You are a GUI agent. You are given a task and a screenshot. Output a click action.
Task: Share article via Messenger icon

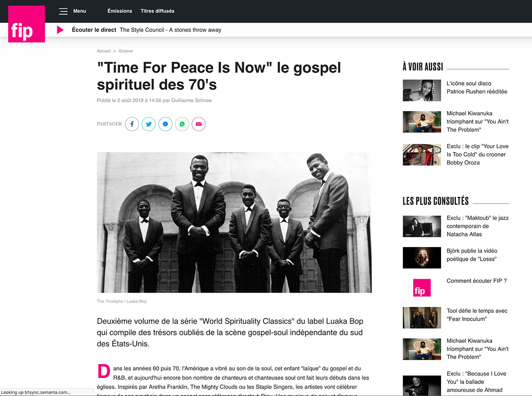click(165, 124)
